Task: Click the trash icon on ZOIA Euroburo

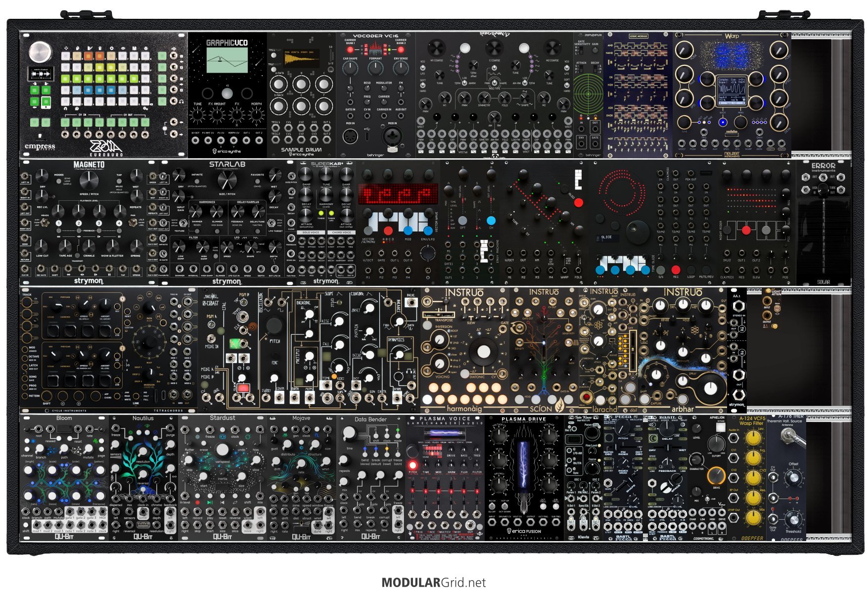Action: [100, 48]
